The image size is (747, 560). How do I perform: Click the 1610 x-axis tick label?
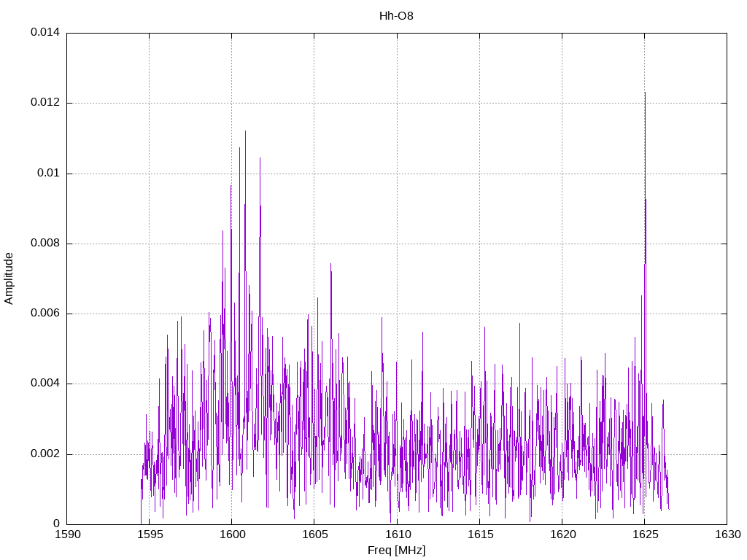(x=397, y=534)
